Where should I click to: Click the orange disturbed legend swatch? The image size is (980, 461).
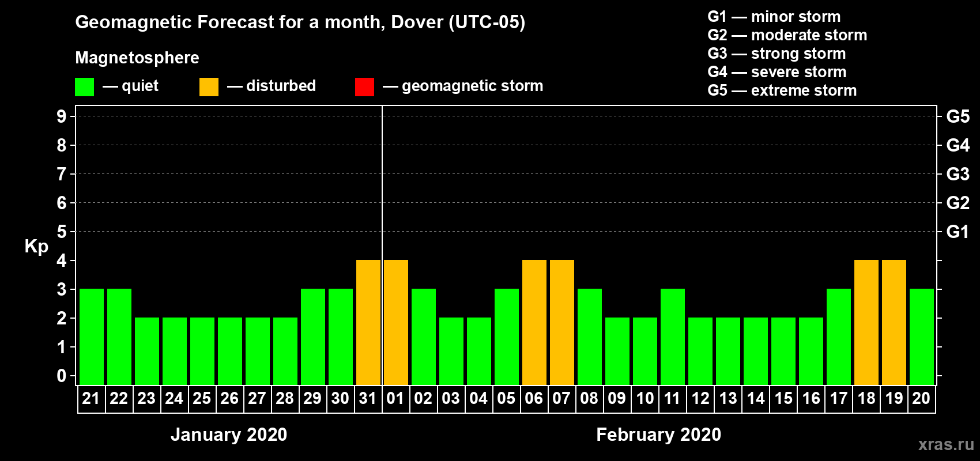click(x=209, y=87)
